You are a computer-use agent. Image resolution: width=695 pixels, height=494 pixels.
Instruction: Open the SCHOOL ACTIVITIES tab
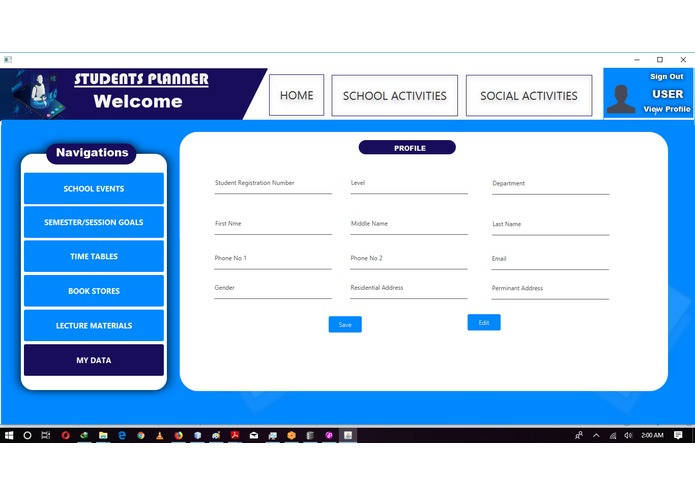click(394, 96)
